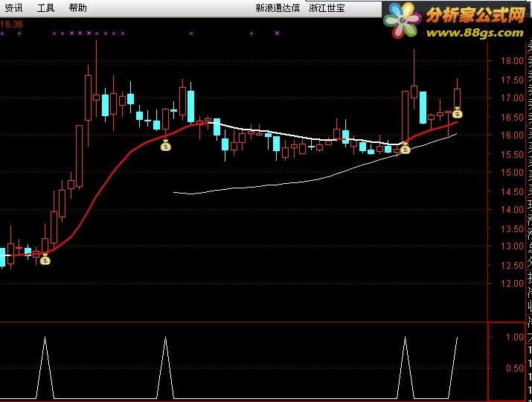Click the 1.00 indicator axis label
Screen dimensions: 532x402
click(x=515, y=337)
